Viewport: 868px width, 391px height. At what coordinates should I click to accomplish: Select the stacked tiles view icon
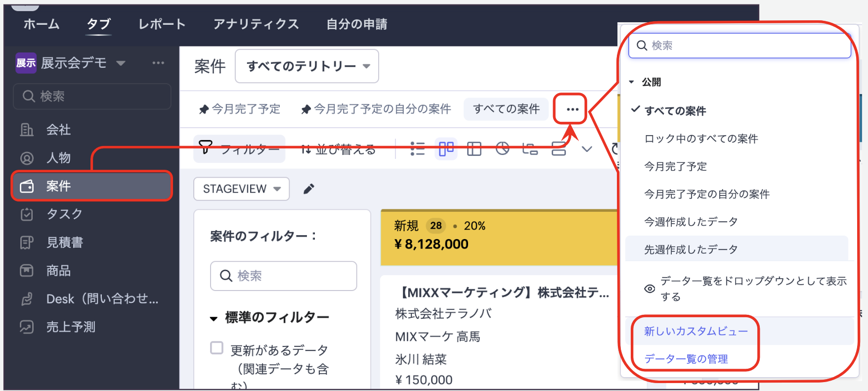[559, 148]
